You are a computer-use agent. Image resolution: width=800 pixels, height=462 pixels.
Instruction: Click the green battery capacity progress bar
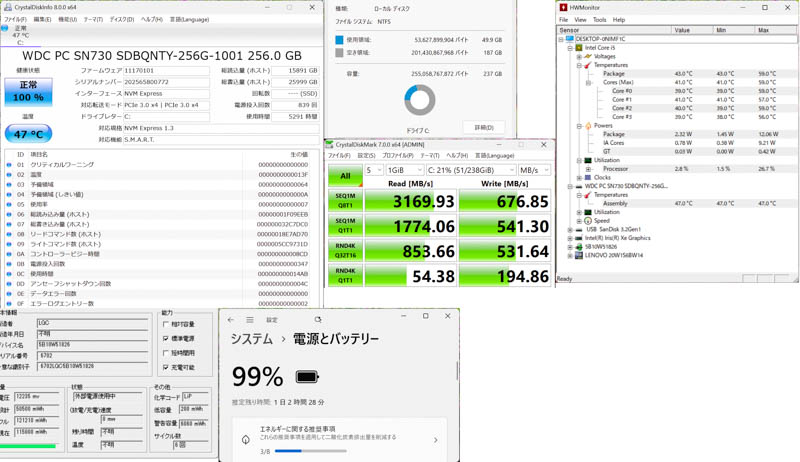point(28,446)
